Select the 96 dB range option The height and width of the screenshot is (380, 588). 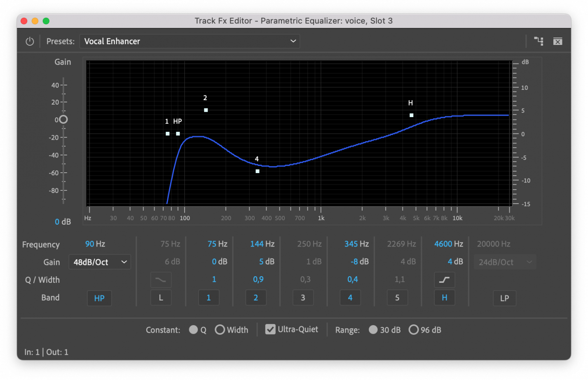[414, 330]
